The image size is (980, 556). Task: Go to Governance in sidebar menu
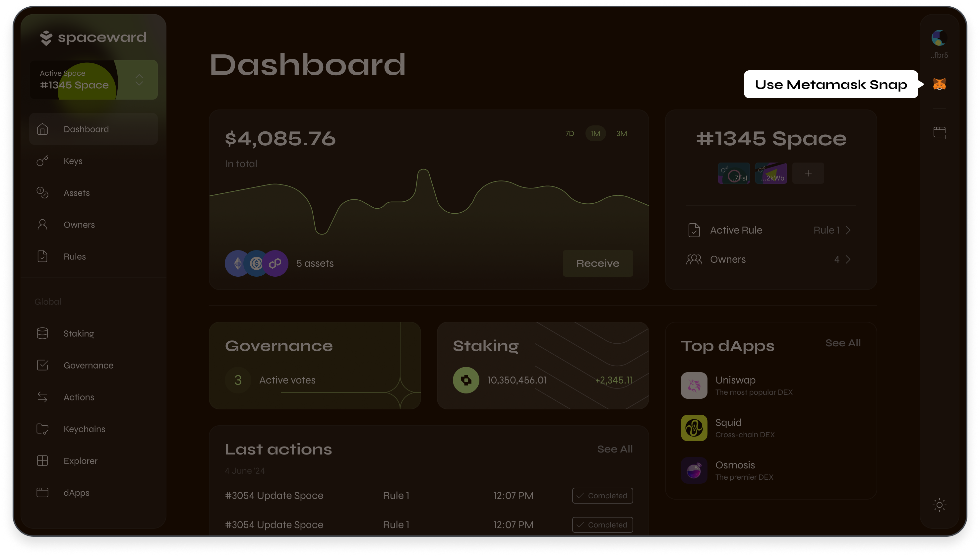pyautogui.click(x=88, y=365)
